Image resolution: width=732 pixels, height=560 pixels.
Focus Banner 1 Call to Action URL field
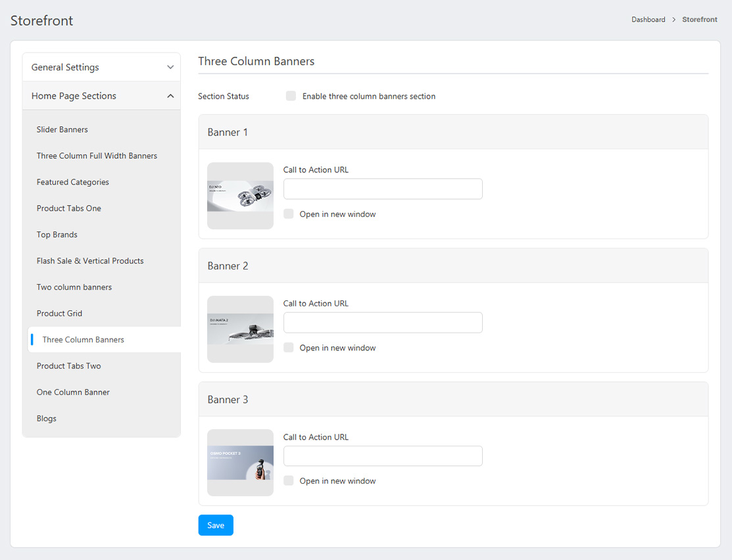(x=383, y=189)
